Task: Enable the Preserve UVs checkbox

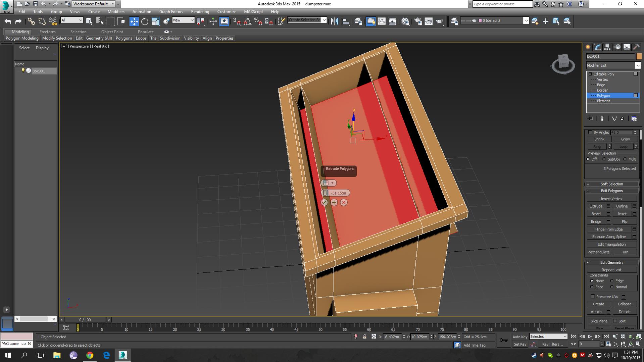Action: (593, 297)
